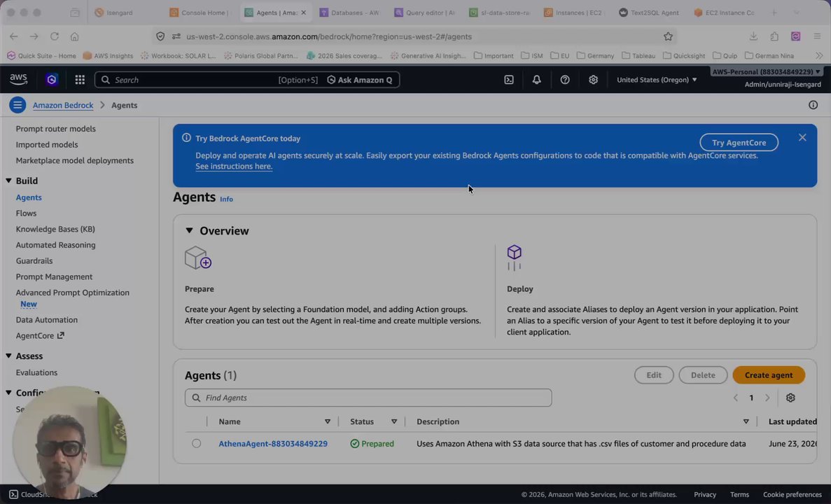Viewport: 831px width, 504px height.
Task: Sort agents by the Status column
Action: (x=393, y=422)
